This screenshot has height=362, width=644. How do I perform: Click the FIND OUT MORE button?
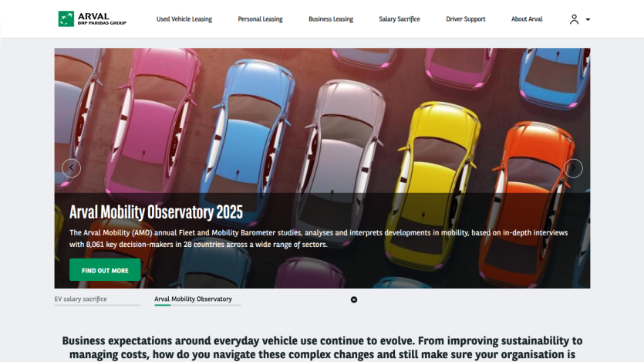pos(105,270)
